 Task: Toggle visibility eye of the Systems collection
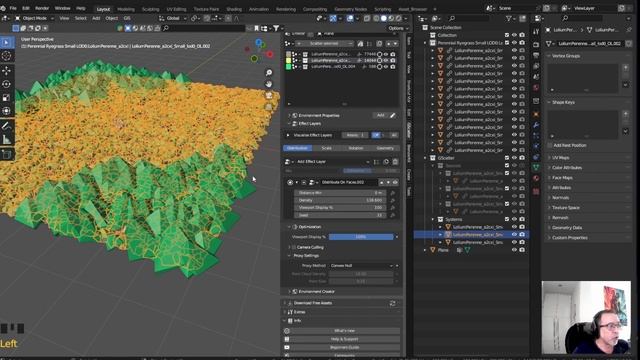514,219
